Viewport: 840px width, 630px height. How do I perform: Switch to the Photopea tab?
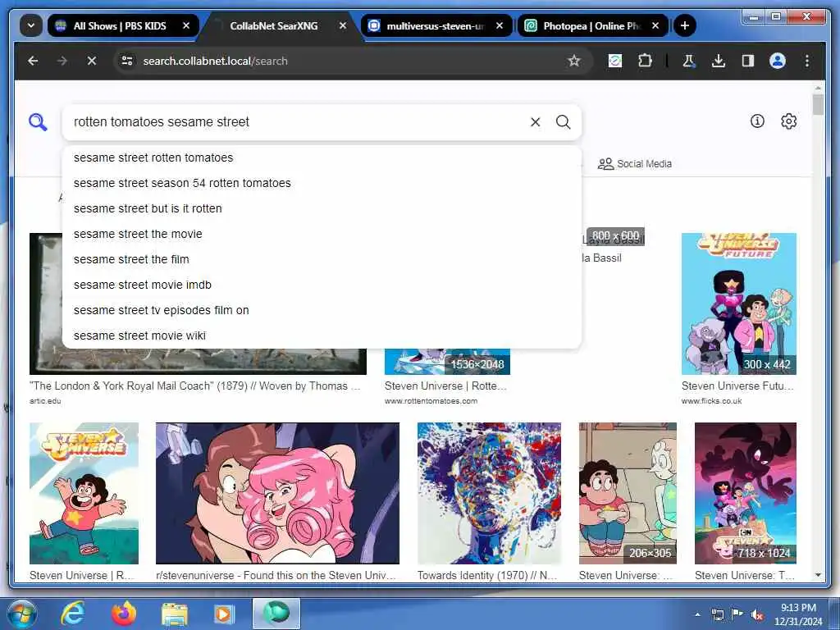point(592,25)
